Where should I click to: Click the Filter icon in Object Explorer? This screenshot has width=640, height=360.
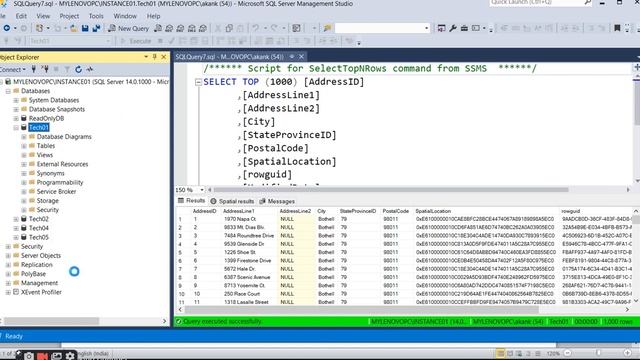click(67, 69)
